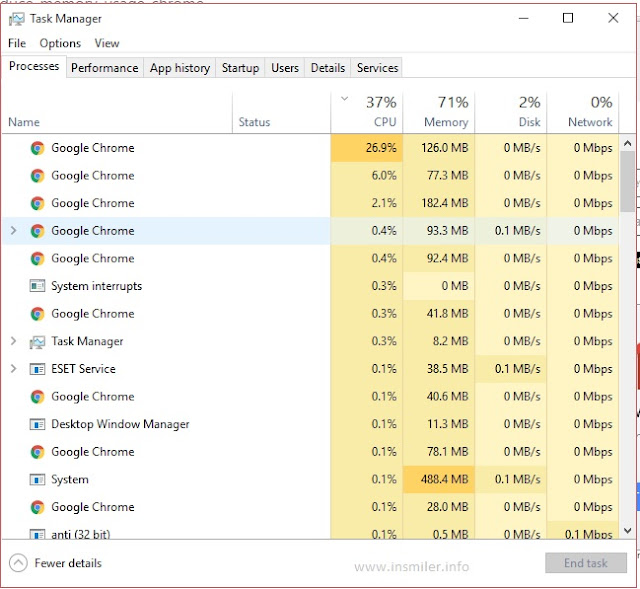Switch to the Details tab
The image size is (640, 589).
(328, 68)
